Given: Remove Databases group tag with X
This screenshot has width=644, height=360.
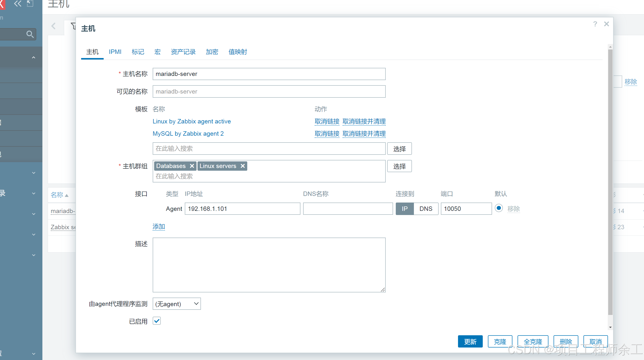Looking at the screenshot, I should (x=192, y=166).
